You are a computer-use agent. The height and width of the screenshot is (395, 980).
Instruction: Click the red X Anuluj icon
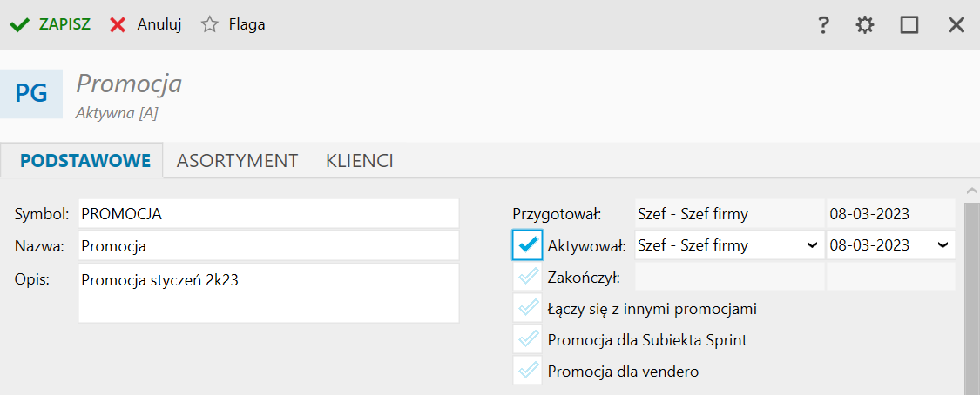[x=118, y=25]
